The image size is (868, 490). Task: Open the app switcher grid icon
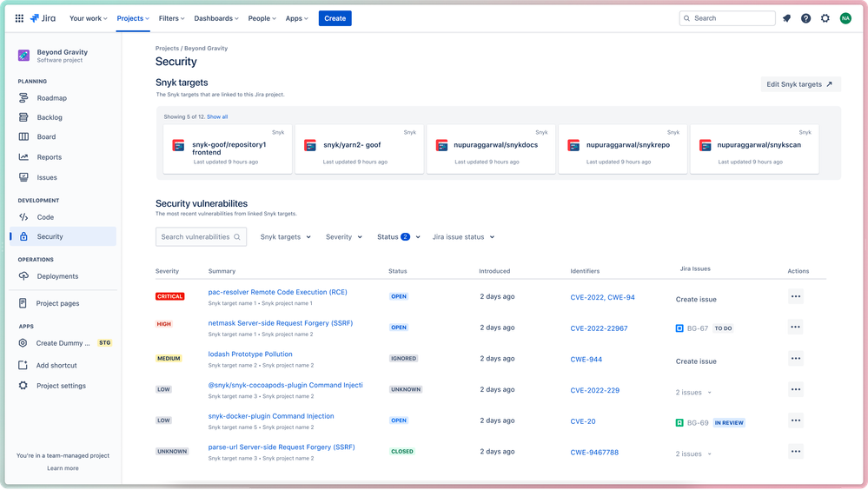[19, 18]
